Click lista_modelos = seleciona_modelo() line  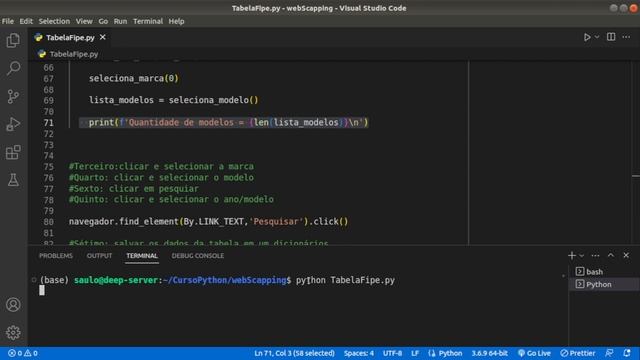173,100
